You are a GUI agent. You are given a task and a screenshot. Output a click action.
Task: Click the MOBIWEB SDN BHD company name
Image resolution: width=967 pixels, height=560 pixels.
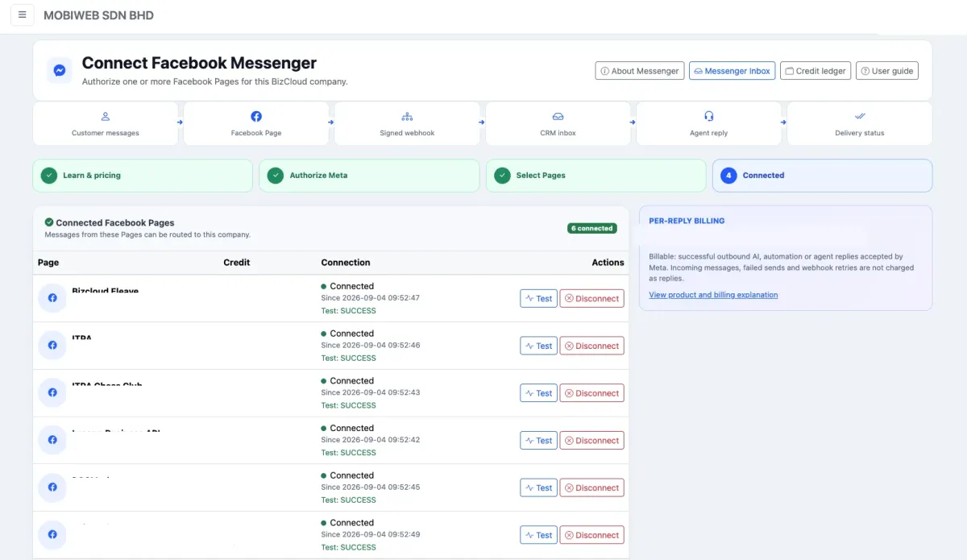[98, 15]
